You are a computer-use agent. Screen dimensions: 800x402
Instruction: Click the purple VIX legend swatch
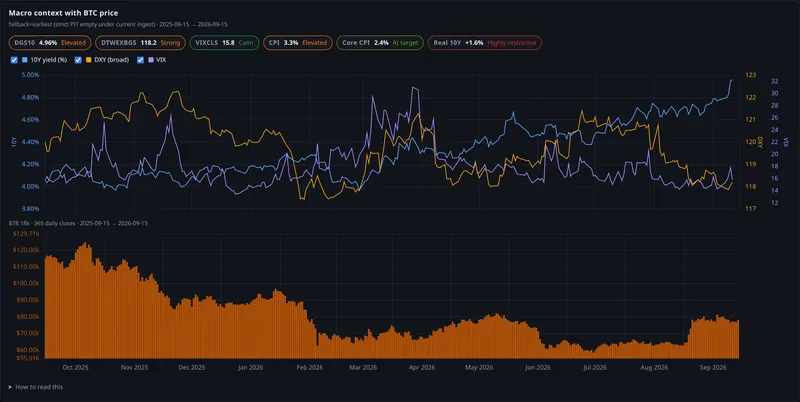click(x=151, y=60)
